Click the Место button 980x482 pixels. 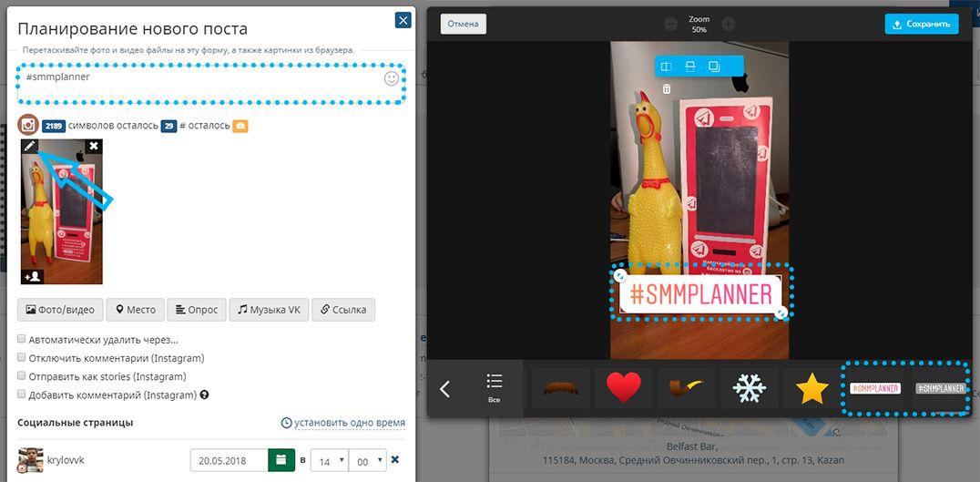pos(135,310)
